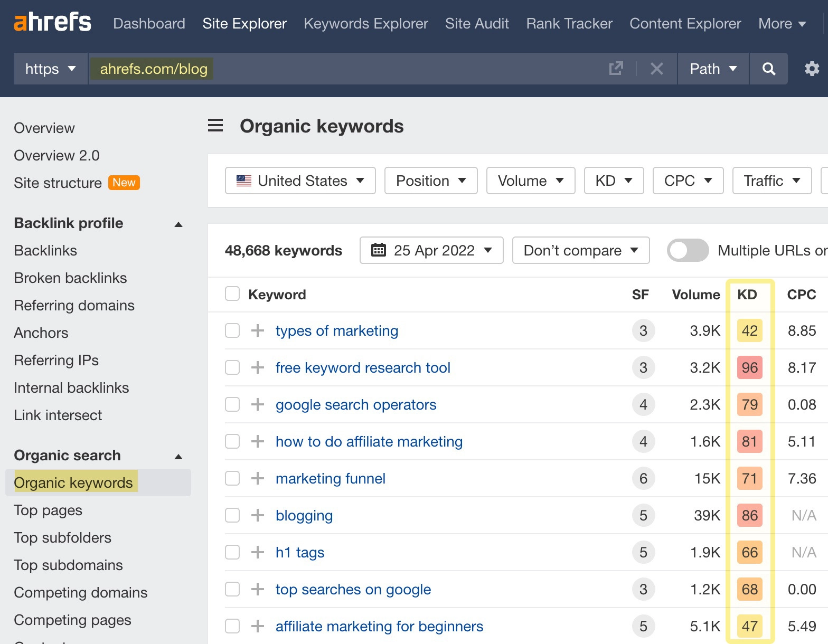Go to Content Explorer

685,23
